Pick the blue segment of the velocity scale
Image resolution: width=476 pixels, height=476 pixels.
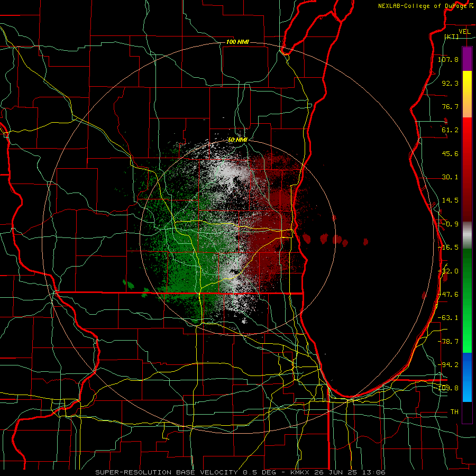[x=467, y=377]
